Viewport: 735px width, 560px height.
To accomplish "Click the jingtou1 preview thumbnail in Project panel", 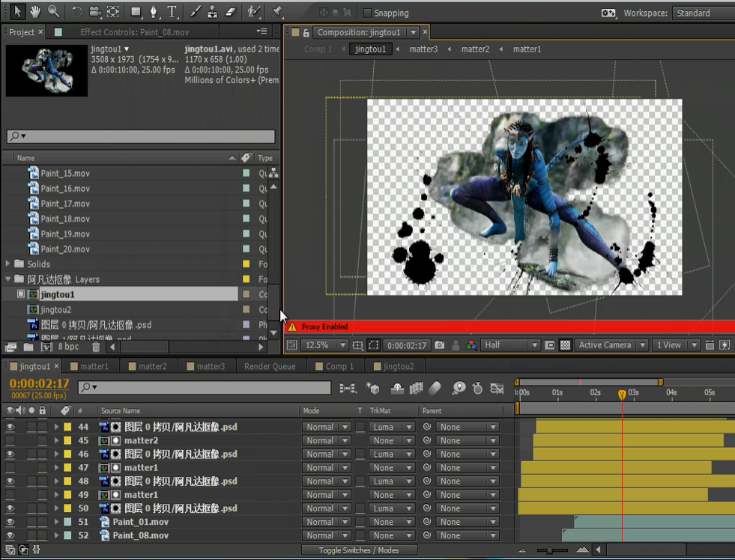I will point(46,70).
